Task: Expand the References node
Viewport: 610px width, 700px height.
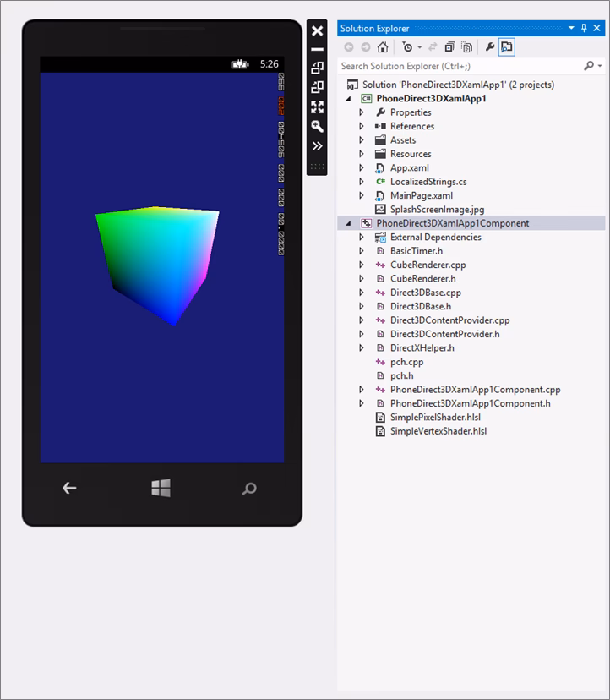Action: [362, 126]
